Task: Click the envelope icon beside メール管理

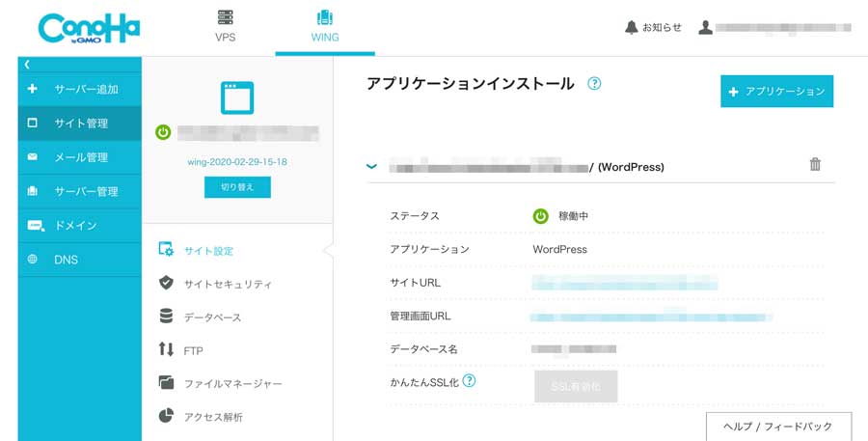Action: point(33,156)
